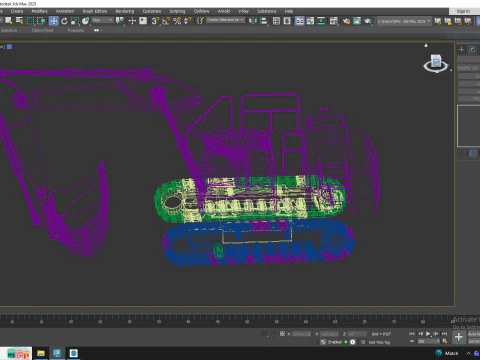
Task: Click Select and Manipulate crosshair icon
Action: pos(132,21)
